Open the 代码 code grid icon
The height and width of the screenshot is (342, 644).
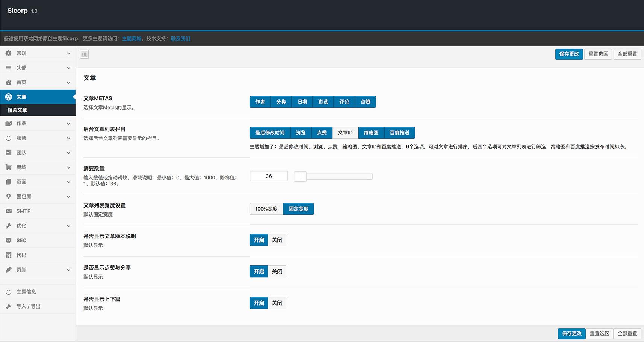pos(8,255)
